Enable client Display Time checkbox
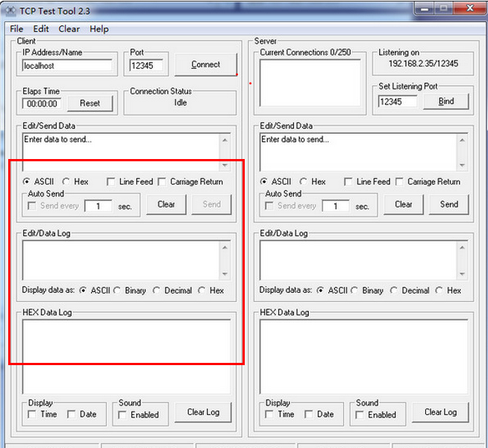 [x=32, y=414]
